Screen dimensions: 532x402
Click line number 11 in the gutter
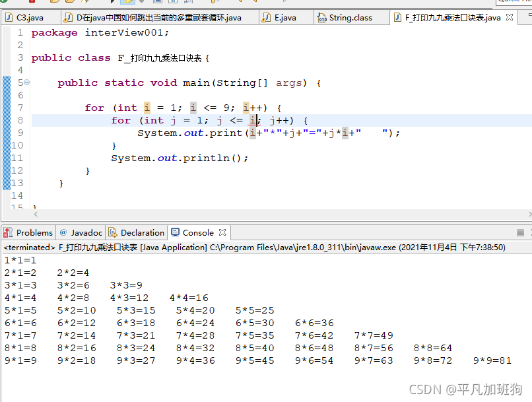pos(17,158)
